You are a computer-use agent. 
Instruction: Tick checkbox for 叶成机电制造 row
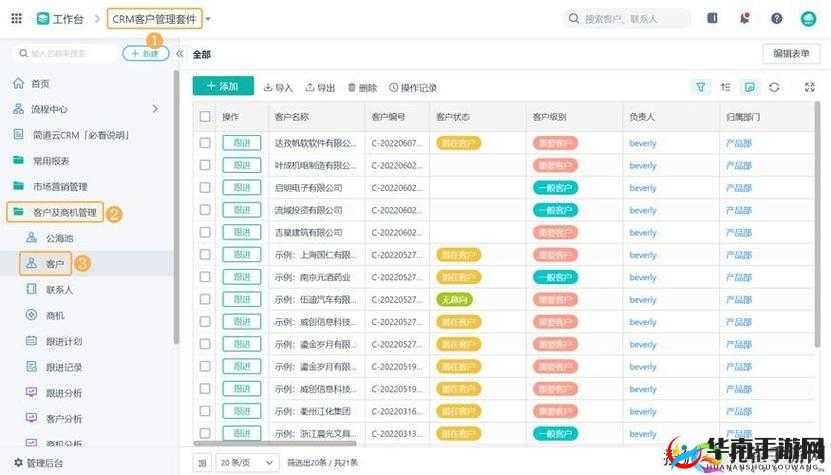click(205, 165)
